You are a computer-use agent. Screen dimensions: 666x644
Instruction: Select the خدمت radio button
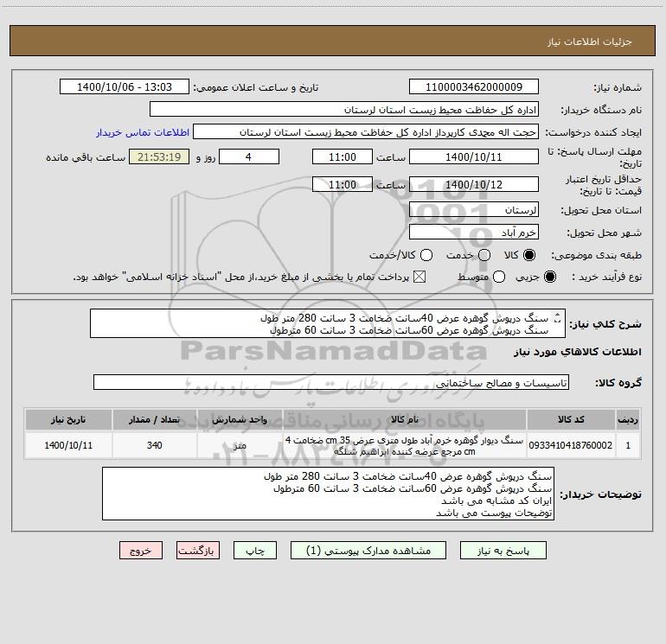[x=484, y=255]
